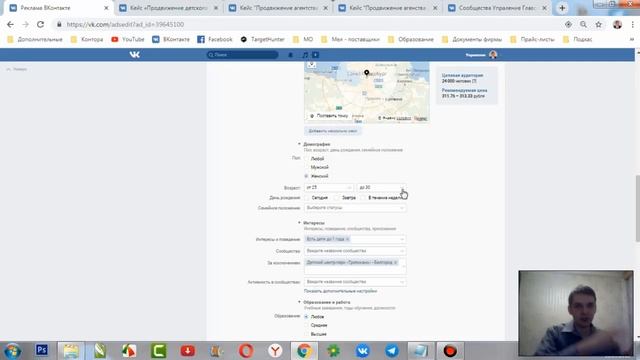640x360 pixels.
Task: Click the add multiple places button
Action: (x=333, y=131)
